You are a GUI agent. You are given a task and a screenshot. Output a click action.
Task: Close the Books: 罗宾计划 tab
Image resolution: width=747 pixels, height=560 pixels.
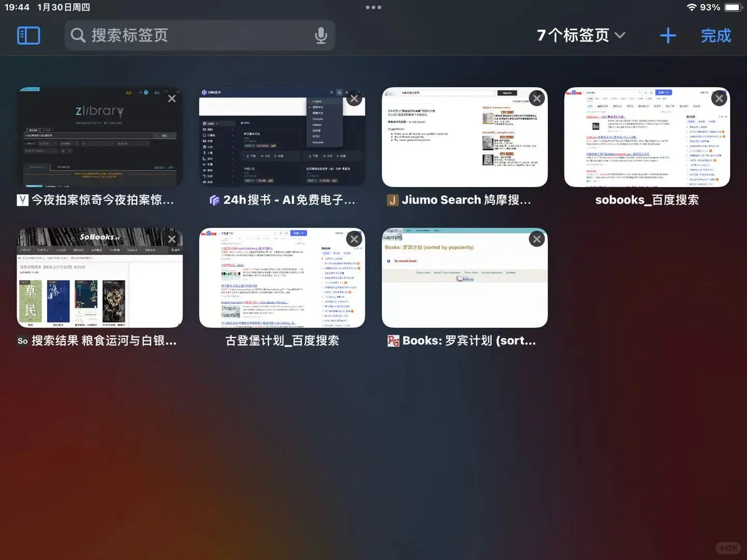pos(537,239)
